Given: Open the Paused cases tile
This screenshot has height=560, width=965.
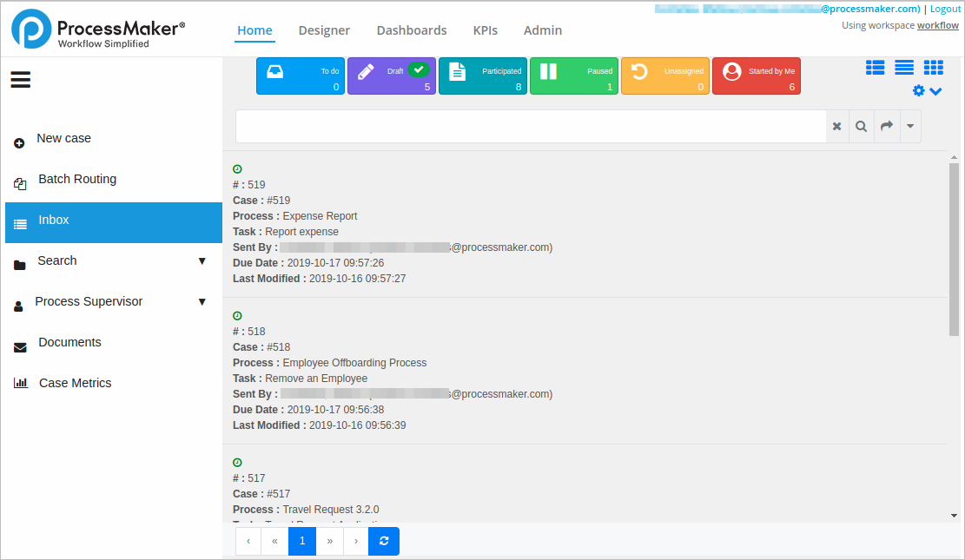Looking at the screenshot, I should point(573,76).
